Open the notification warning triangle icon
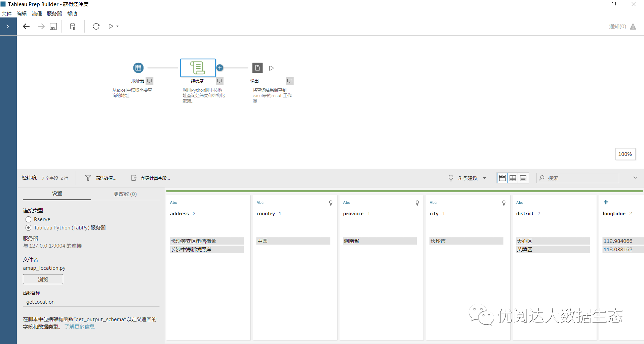This screenshot has height=344, width=644. click(x=633, y=27)
